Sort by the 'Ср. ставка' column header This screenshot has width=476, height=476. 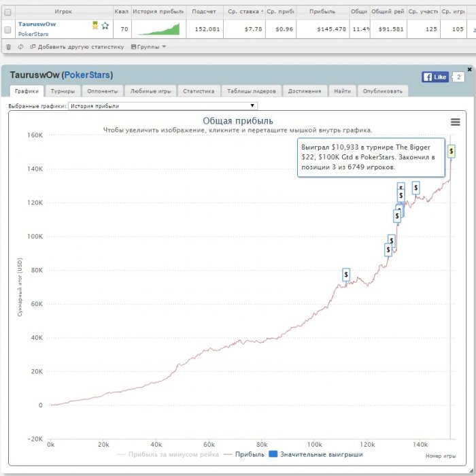[244, 12]
